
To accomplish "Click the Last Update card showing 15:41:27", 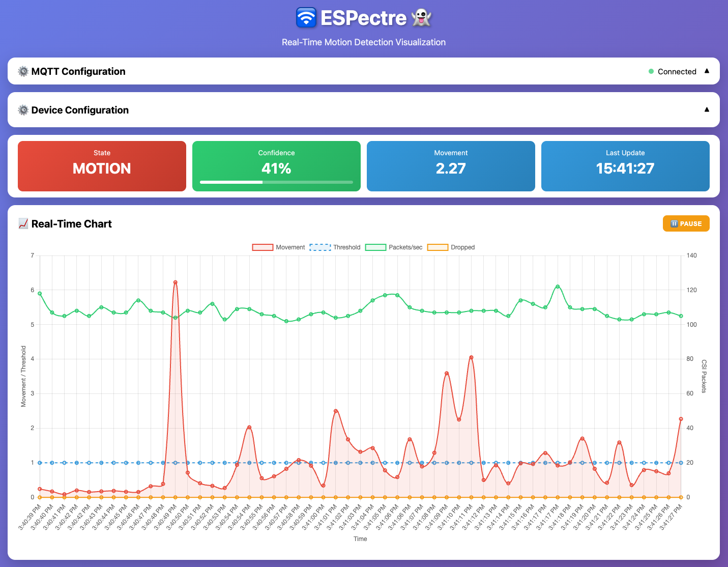I will (625, 166).
